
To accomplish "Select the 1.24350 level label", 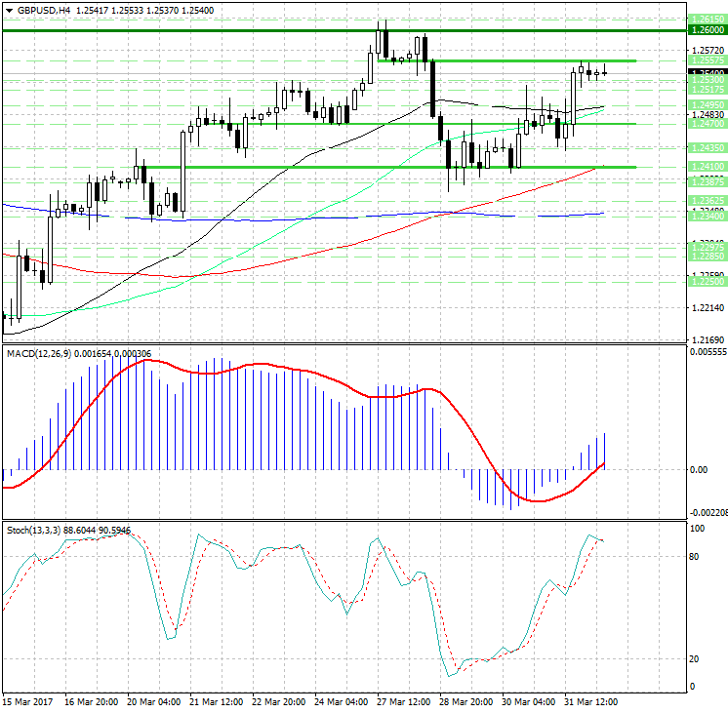I will (707, 147).
